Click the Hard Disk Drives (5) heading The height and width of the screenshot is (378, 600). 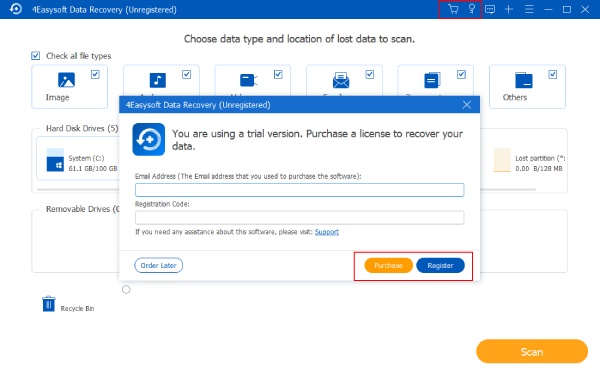[82, 129]
